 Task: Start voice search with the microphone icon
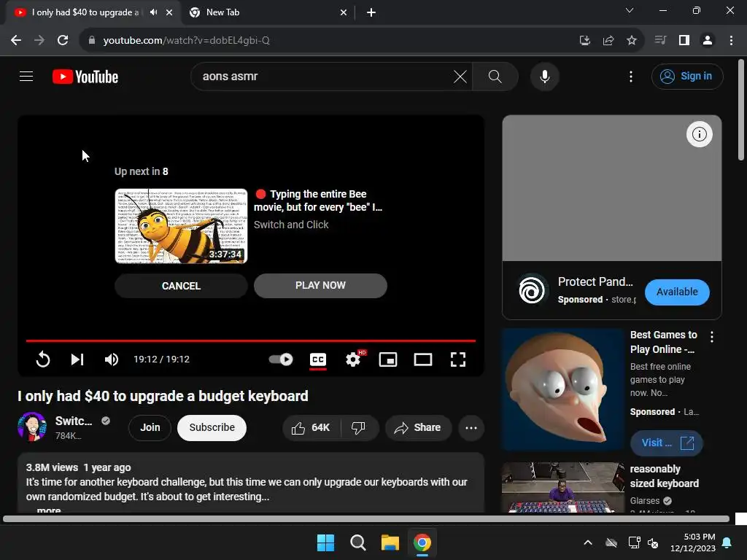coord(544,76)
